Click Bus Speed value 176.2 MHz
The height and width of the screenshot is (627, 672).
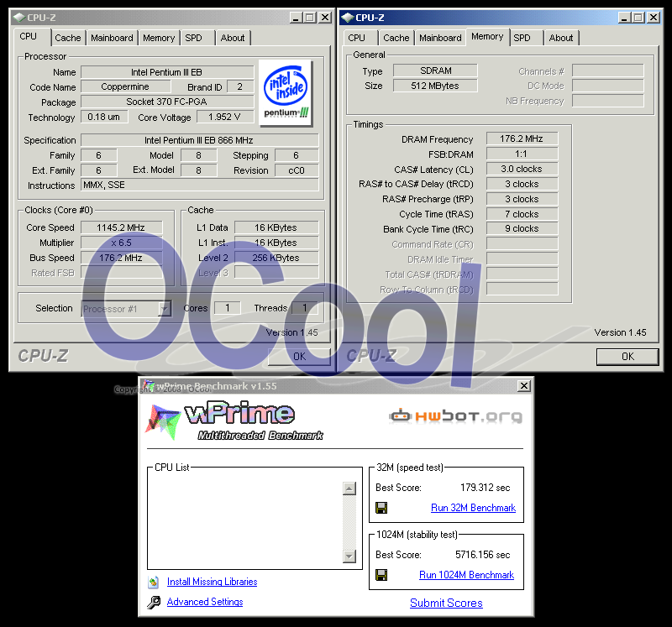click(121, 258)
